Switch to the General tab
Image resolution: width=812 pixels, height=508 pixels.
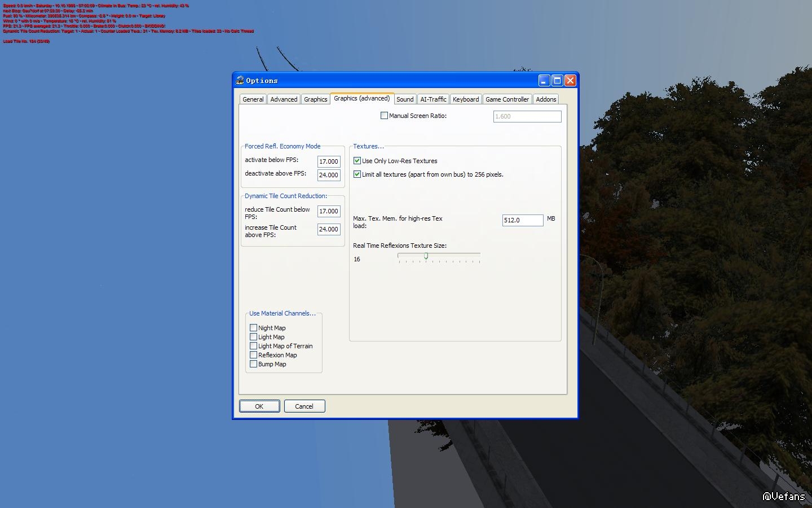pyautogui.click(x=253, y=99)
